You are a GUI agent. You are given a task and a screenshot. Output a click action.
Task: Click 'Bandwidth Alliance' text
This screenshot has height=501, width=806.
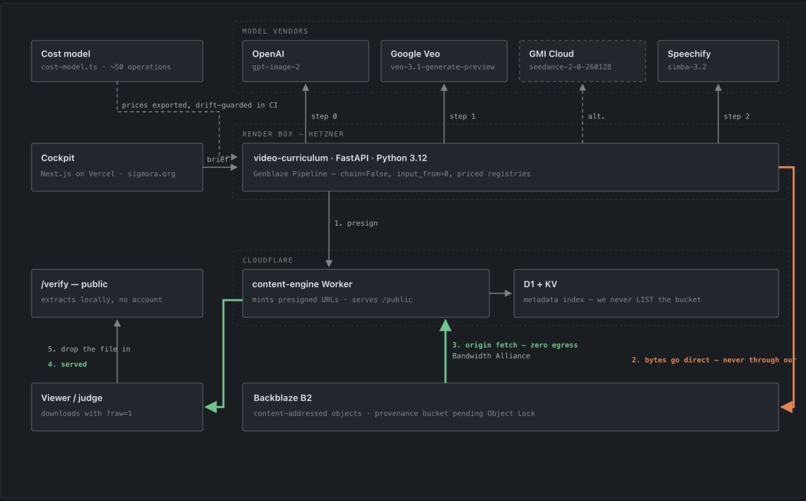[491, 356]
